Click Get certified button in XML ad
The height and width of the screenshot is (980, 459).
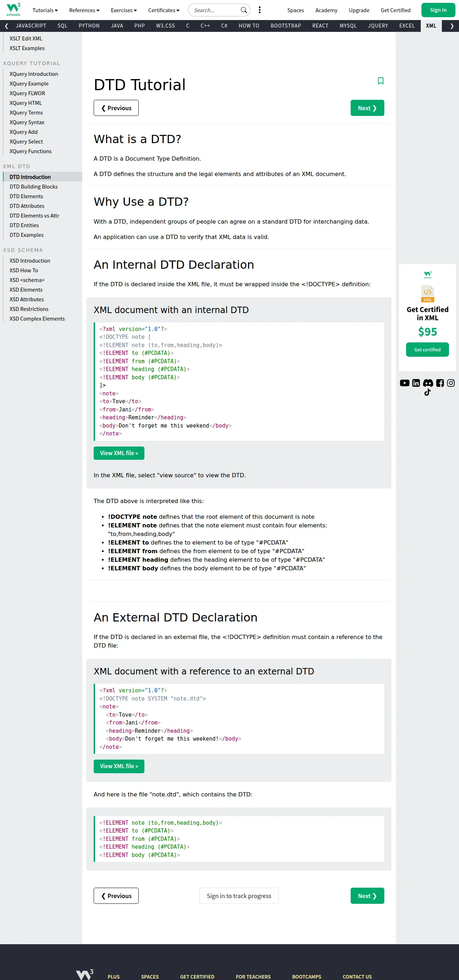click(428, 350)
